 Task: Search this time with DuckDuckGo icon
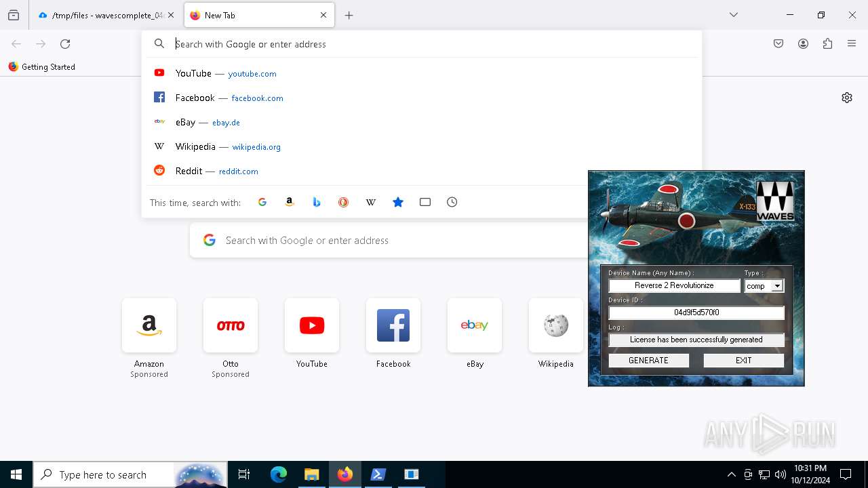344,202
